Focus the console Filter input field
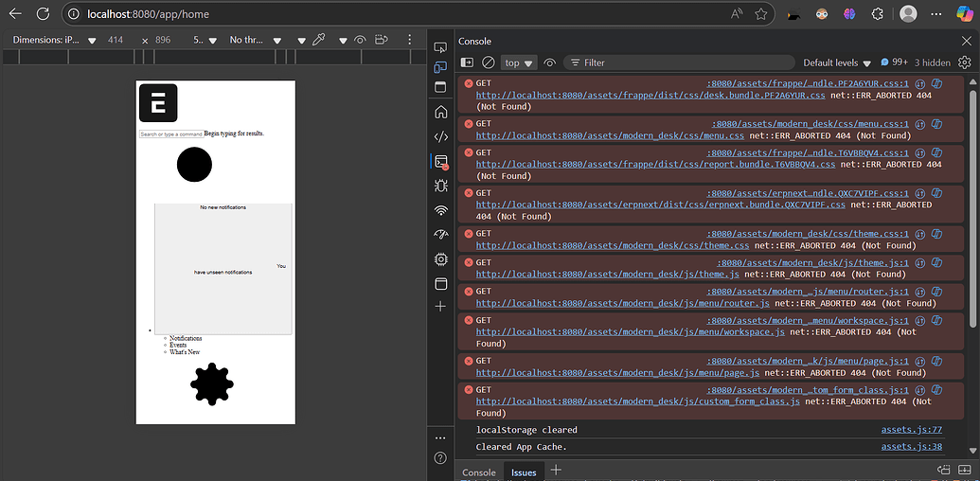Image resolution: width=980 pixels, height=481 pixels. (679, 62)
